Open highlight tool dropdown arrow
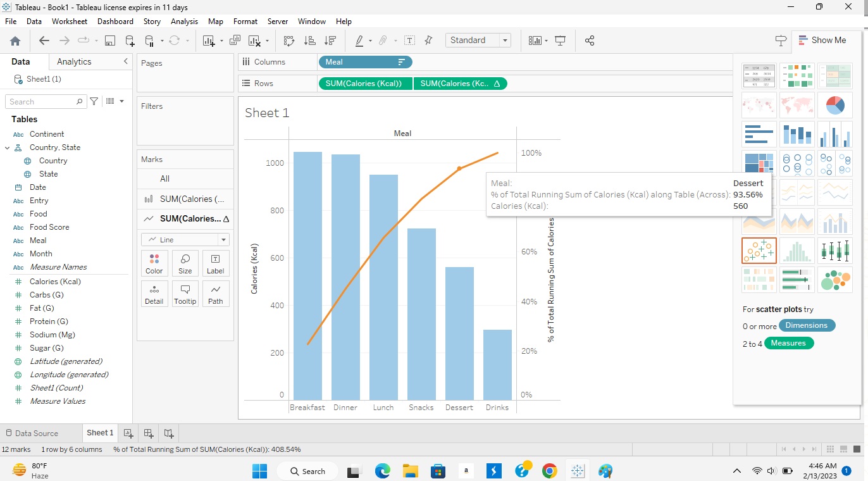Screen dimensions: 868x481 pyautogui.click(x=370, y=41)
